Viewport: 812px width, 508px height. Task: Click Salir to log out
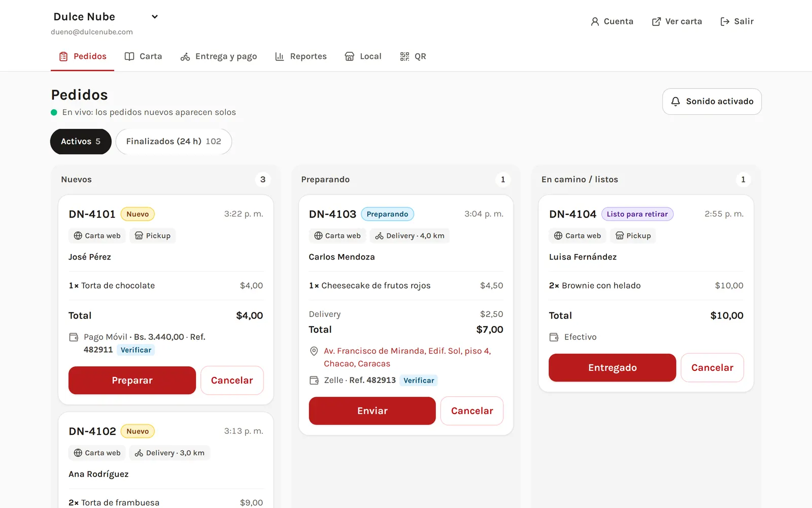[737, 21]
